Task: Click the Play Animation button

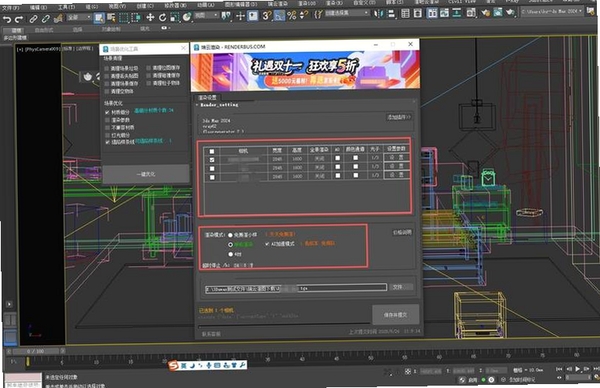Action: 578,369
